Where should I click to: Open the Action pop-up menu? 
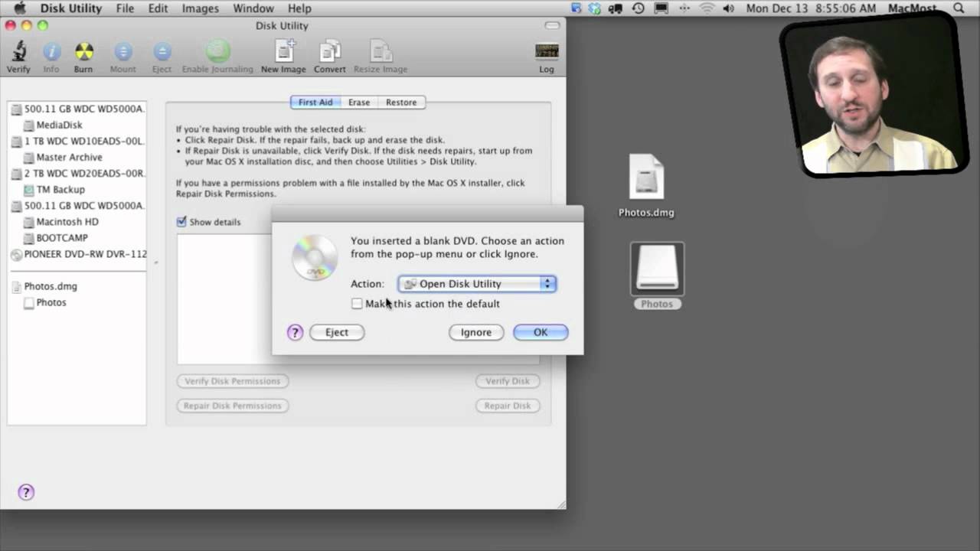(477, 284)
